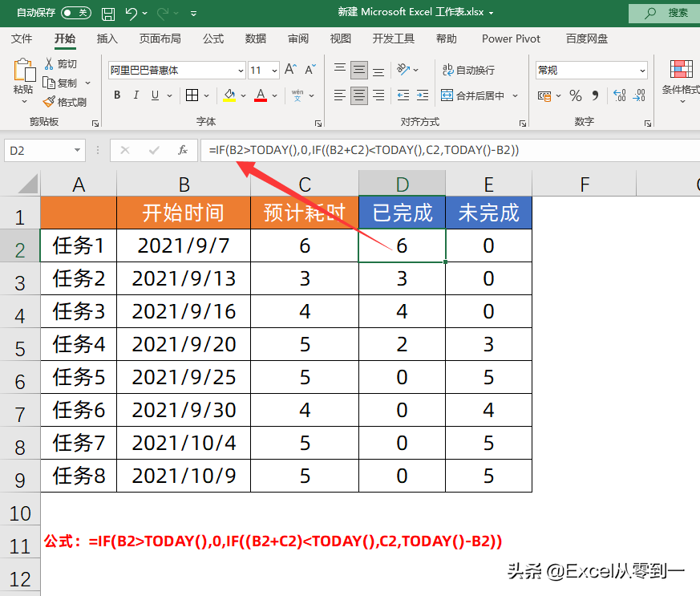This screenshot has width=700, height=596.
Task: Increase font size with larger A icon
Action: pyautogui.click(x=290, y=69)
